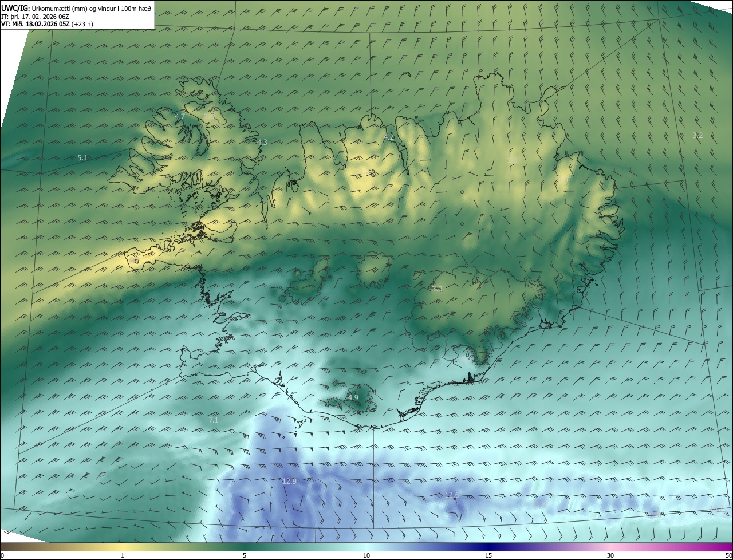The height and width of the screenshot is (560, 733).
Task: Select the 12.9 maximum value label
Action: tap(290, 481)
